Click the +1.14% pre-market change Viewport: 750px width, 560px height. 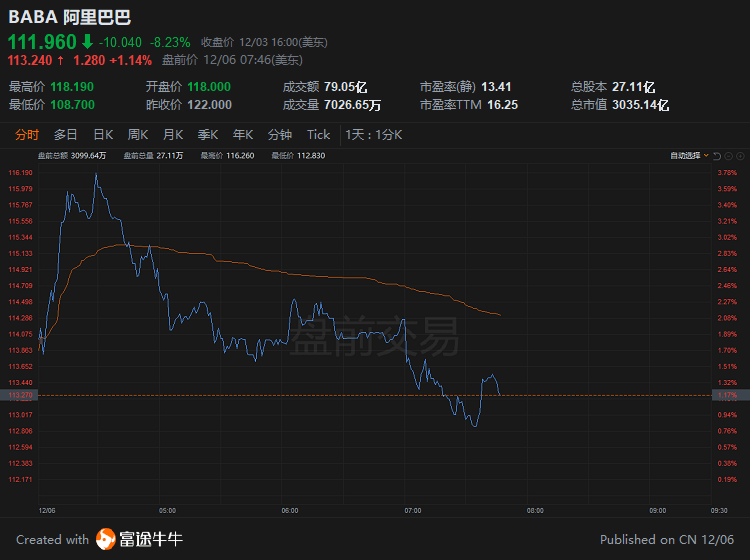(x=131, y=60)
